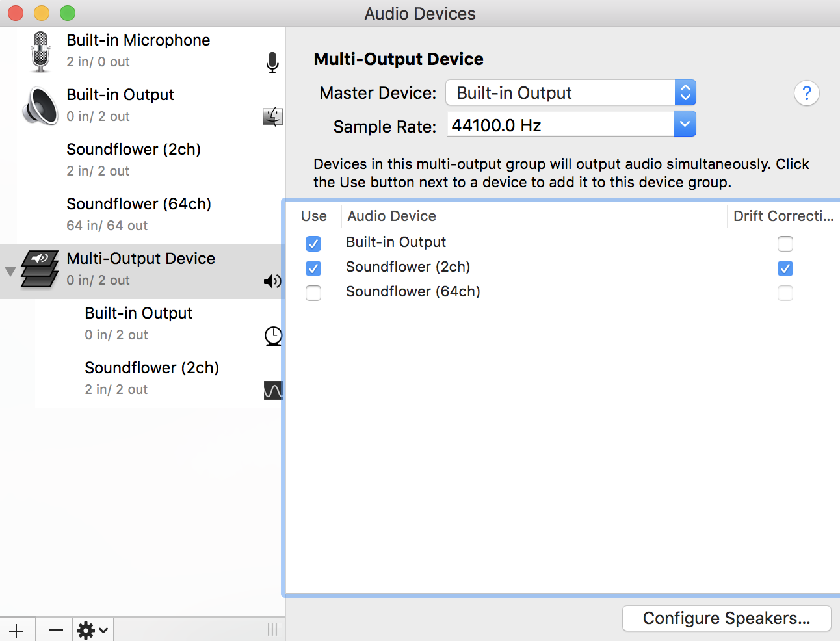
Task: Click the Finder system alert output icon
Action: (272, 117)
